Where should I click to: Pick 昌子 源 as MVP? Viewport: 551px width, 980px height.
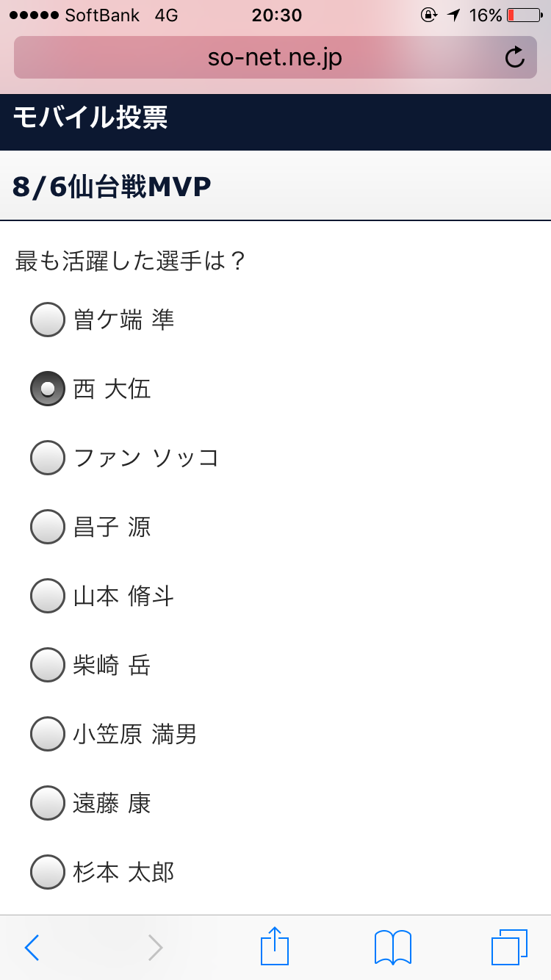[48, 527]
